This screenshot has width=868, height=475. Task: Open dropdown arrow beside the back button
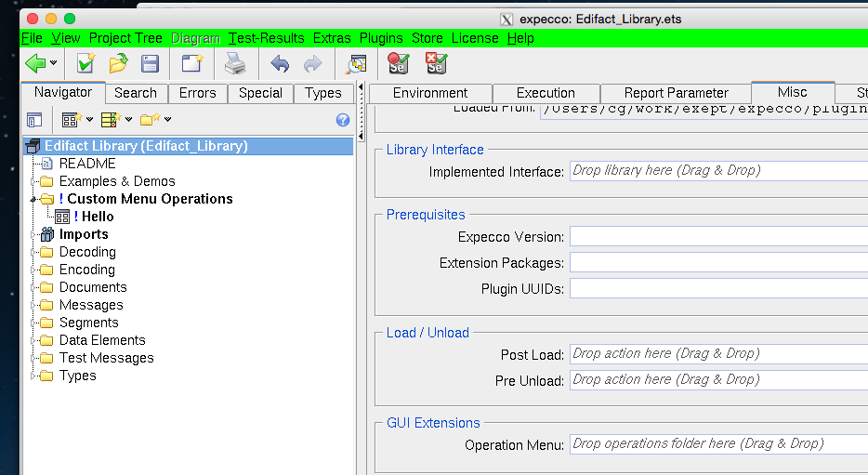coord(54,63)
